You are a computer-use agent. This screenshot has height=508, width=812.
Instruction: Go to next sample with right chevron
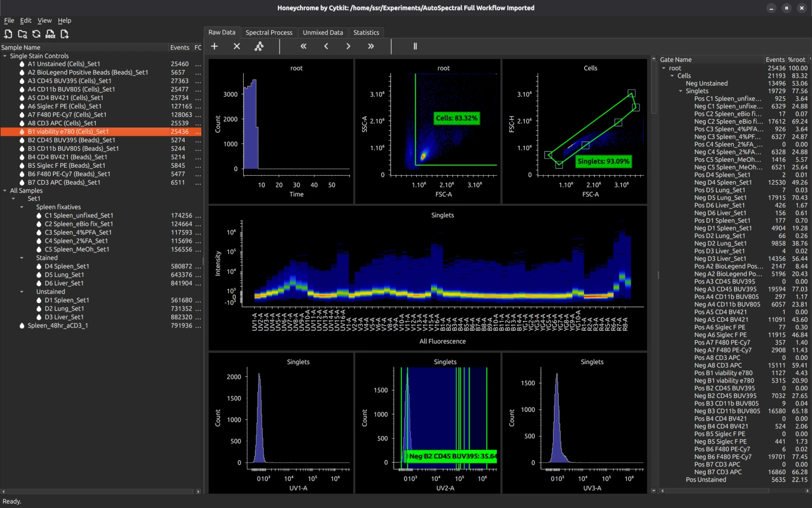348,47
